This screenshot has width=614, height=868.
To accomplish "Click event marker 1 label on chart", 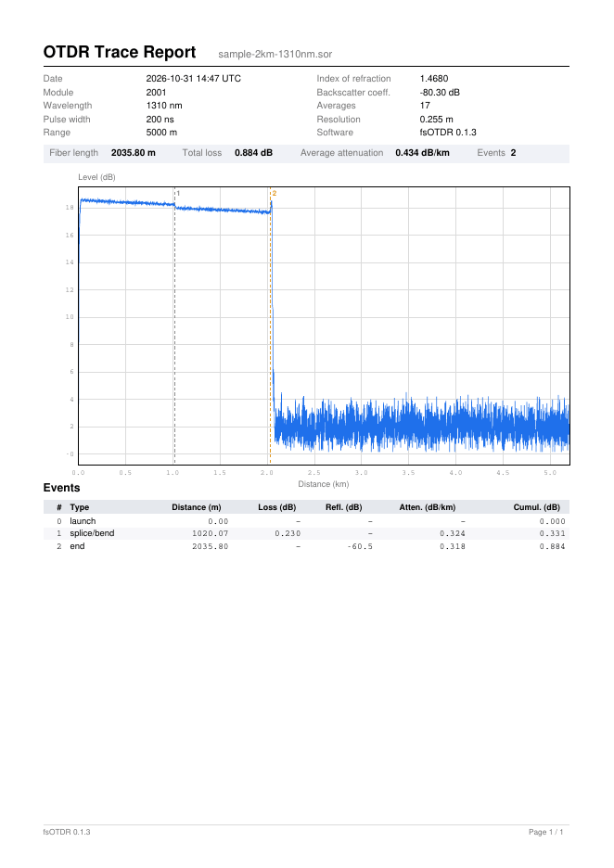I will tap(178, 193).
